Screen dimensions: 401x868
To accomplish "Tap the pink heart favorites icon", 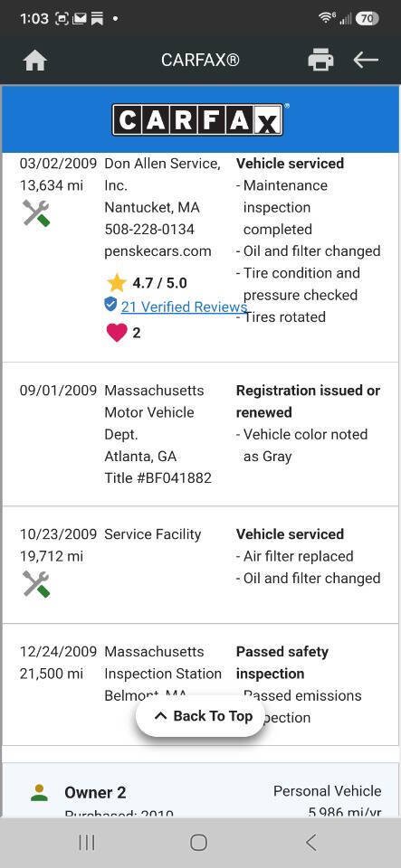I will tap(116, 332).
